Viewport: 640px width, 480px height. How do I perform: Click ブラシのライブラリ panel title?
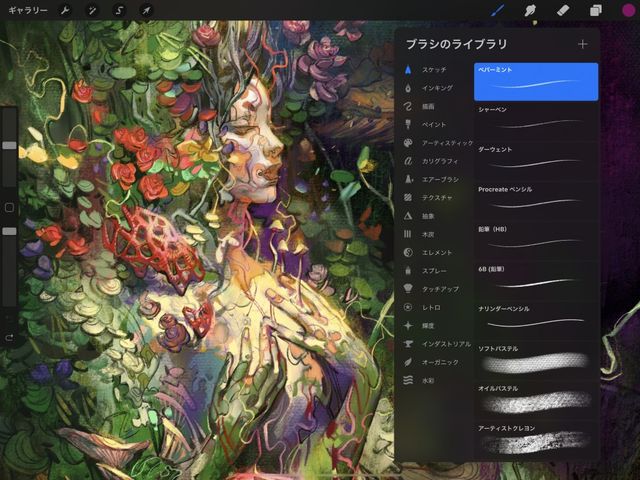[456, 44]
